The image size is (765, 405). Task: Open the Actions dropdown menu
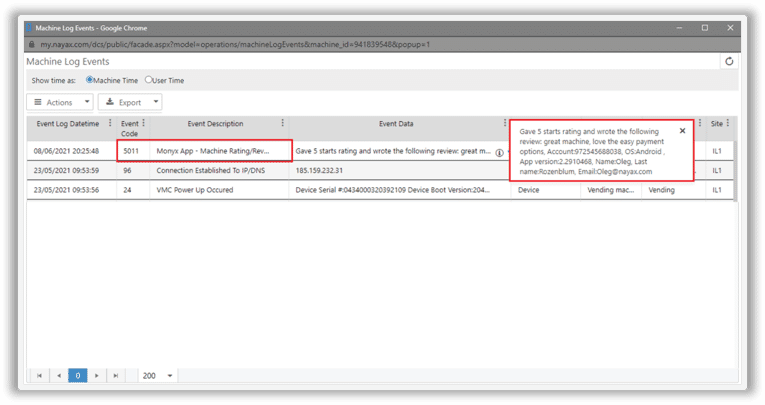[60, 102]
